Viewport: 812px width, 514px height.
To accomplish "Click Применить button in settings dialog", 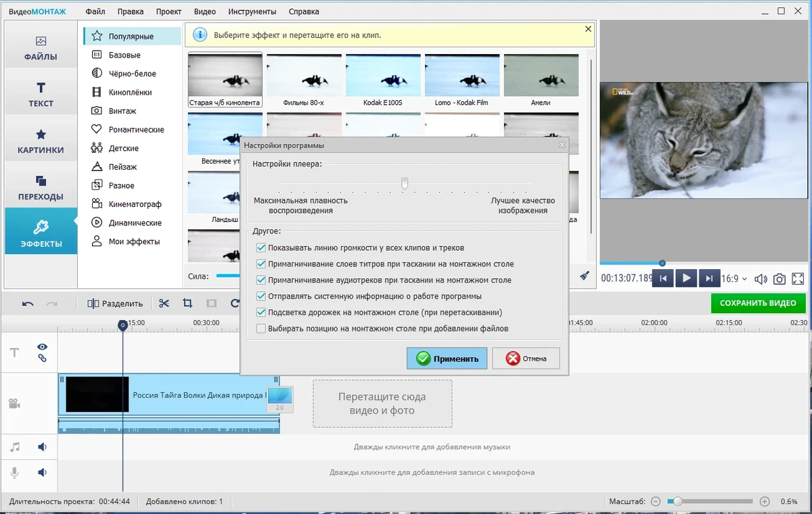I will tap(447, 358).
